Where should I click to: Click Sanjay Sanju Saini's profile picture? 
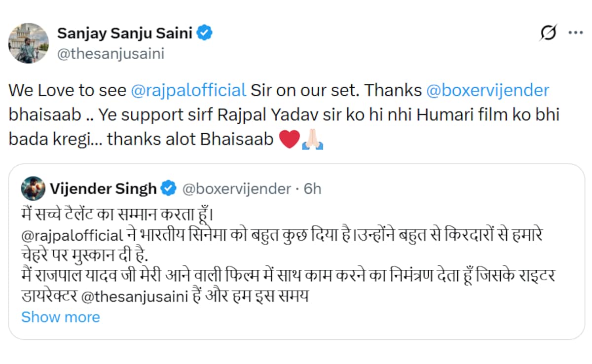pyautogui.click(x=29, y=43)
